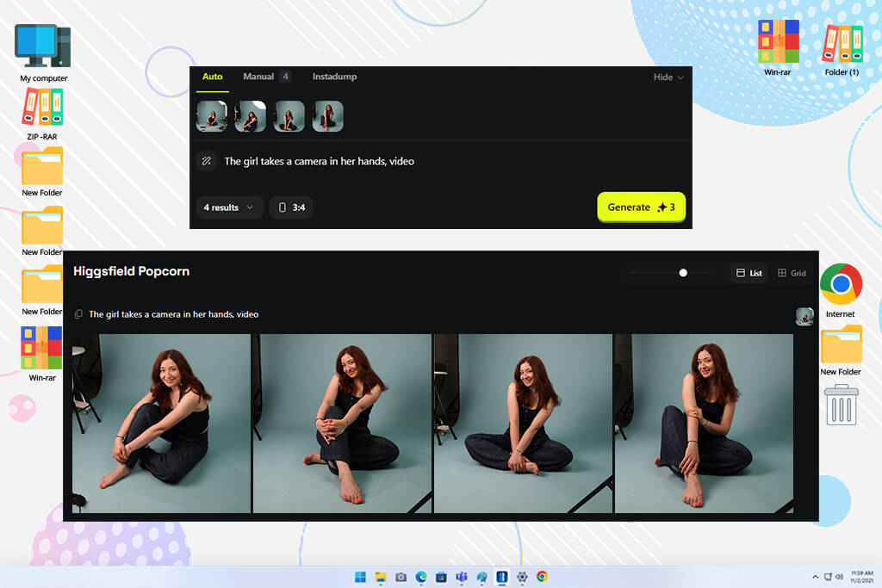Select the third reference photo thumbnail
882x588 pixels.
point(289,116)
